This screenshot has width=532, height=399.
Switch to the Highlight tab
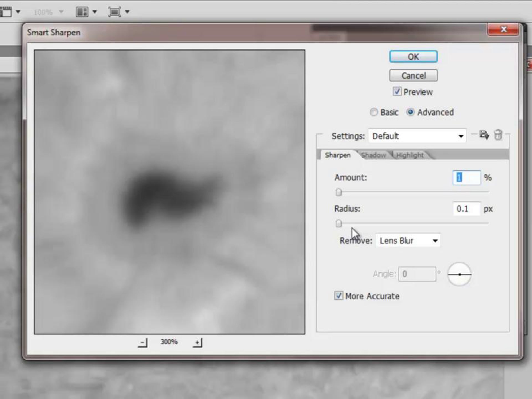(x=410, y=155)
